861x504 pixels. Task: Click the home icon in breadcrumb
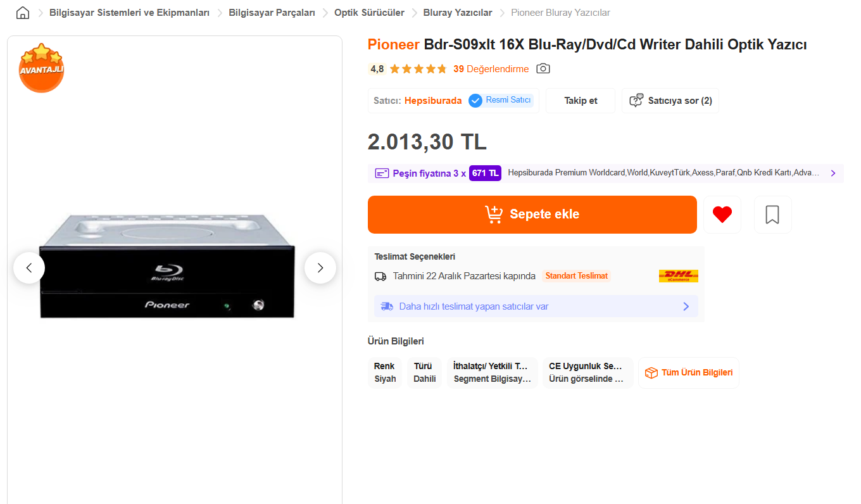pos(23,13)
